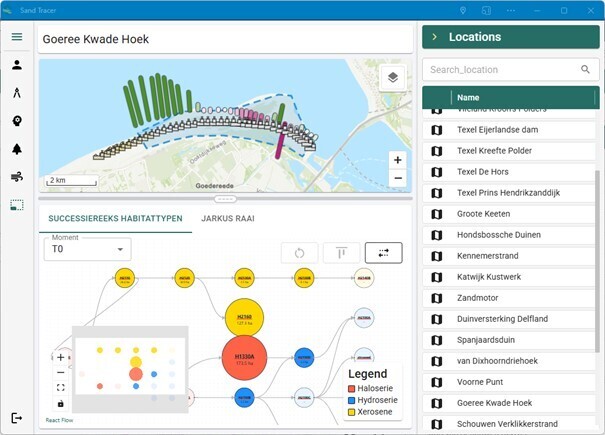605x435 pixels.
Task: Click map icon of Texel De Hors row
Action: tap(436, 172)
